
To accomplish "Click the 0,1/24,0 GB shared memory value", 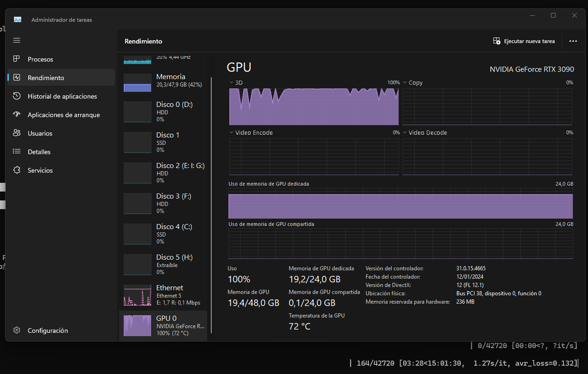I will click(312, 303).
